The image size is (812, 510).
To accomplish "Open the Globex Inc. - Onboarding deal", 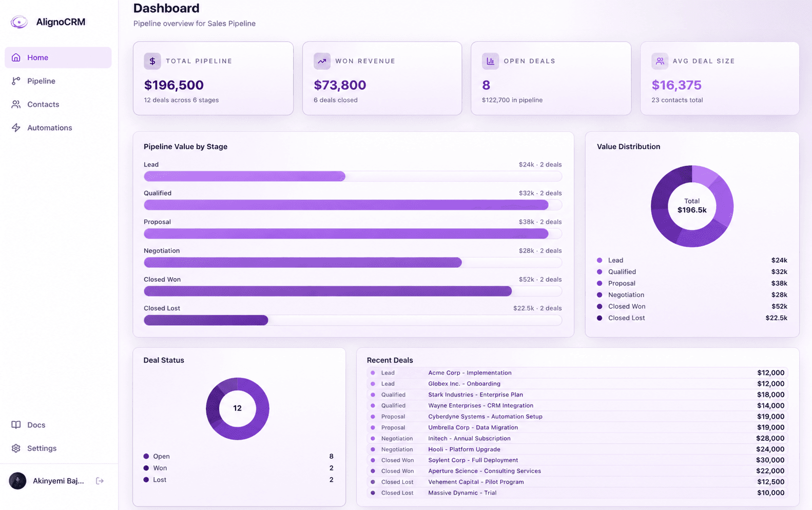I will click(577, 384).
